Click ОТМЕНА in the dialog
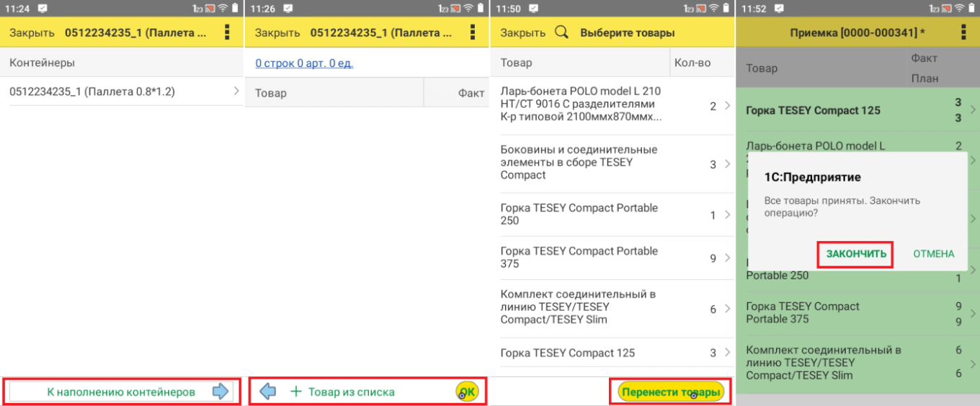This screenshot has height=406, width=980. point(933,254)
